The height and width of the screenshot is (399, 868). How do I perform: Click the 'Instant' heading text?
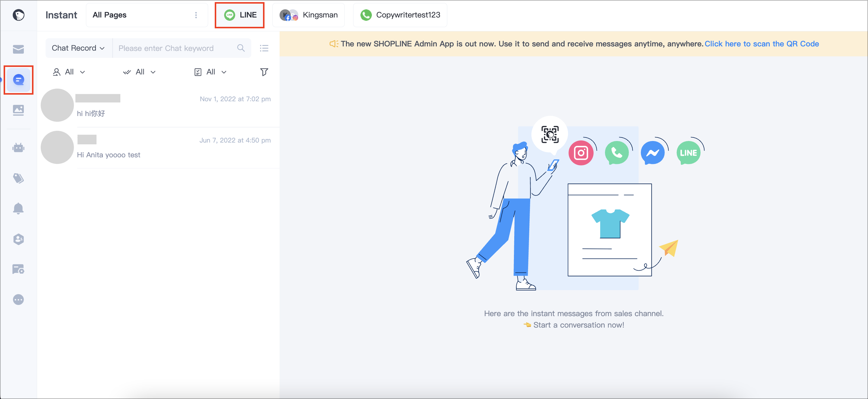(x=61, y=15)
